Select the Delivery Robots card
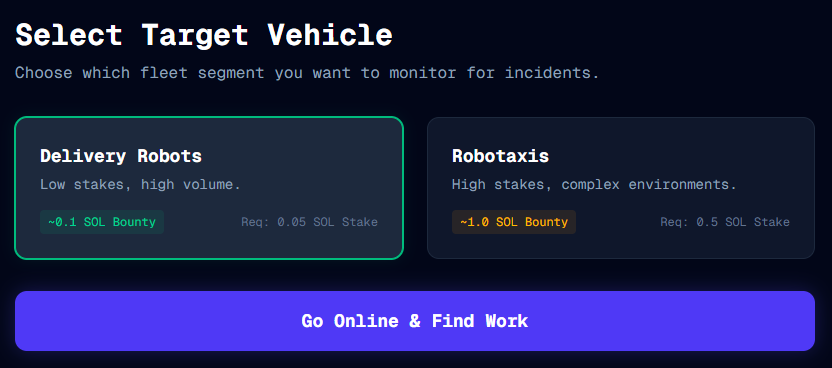Viewport: 832px width, 368px height. [209, 188]
